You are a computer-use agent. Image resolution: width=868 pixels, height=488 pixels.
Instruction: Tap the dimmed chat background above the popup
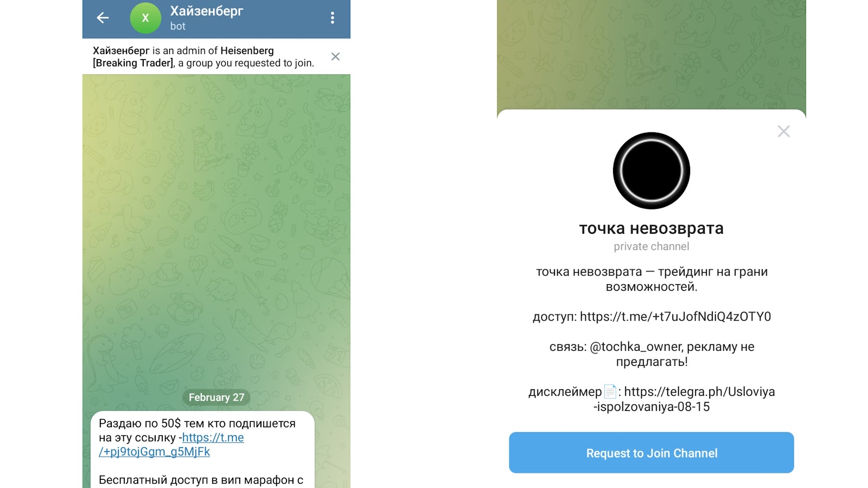coord(652,54)
